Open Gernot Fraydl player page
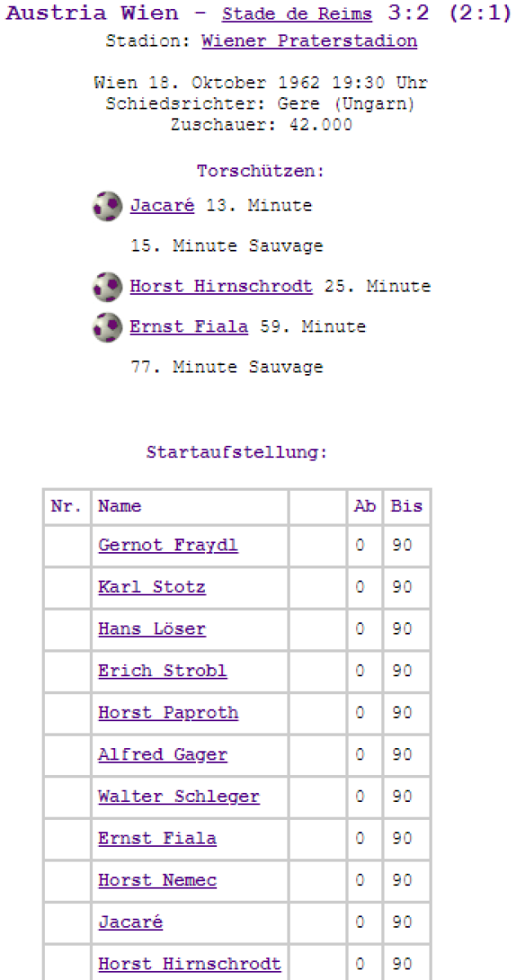 coord(167,545)
